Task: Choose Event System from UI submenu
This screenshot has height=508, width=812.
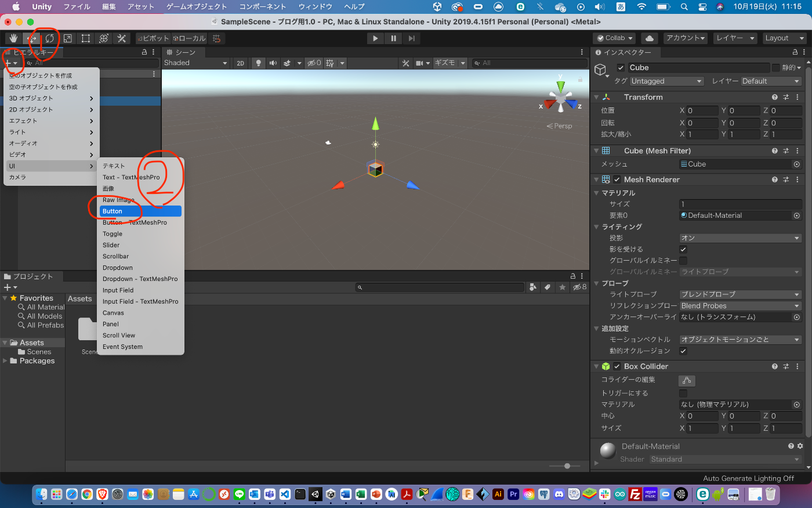Action: click(140, 347)
